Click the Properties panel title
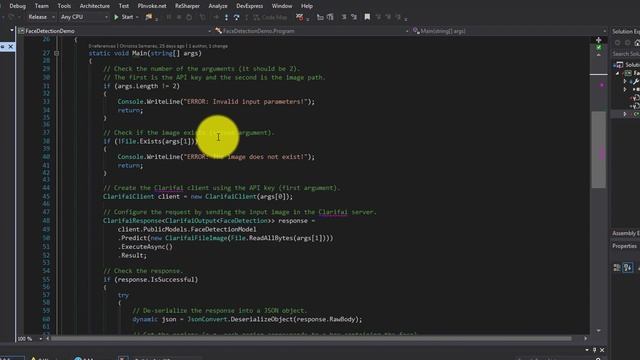The width and height of the screenshot is (640, 360). (624, 246)
